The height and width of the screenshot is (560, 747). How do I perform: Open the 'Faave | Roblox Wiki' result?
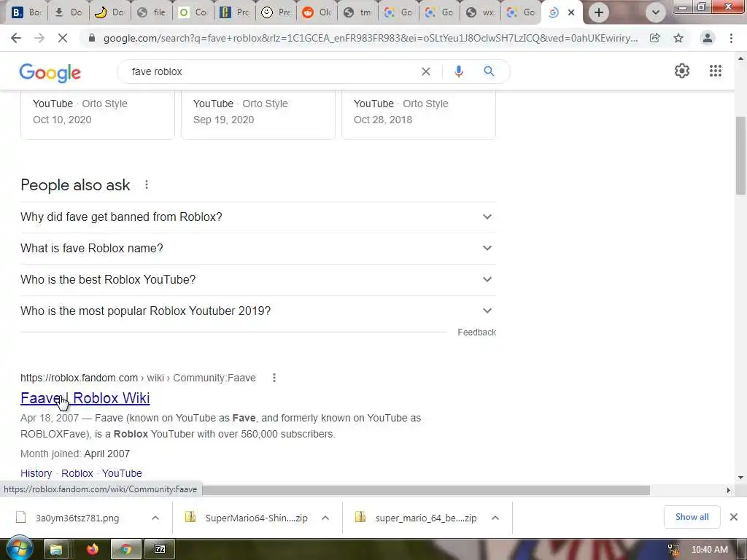coord(85,398)
